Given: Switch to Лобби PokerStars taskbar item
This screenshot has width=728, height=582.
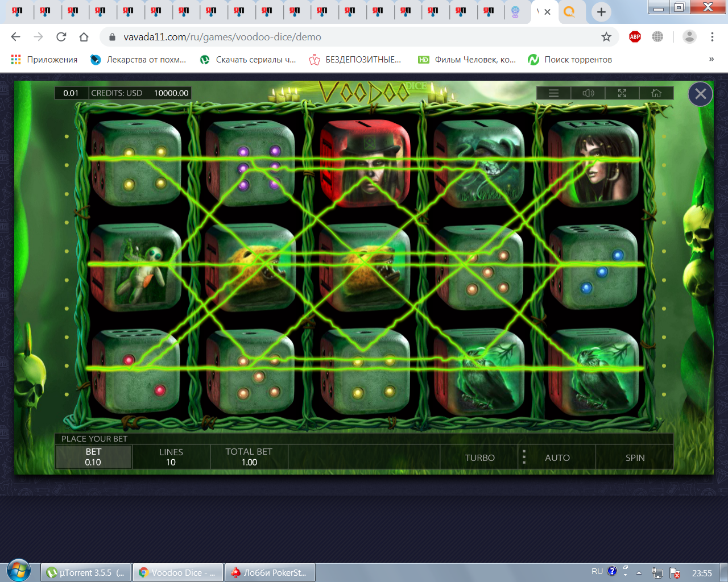Looking at the screenshot, I should (x=270, y=572).
